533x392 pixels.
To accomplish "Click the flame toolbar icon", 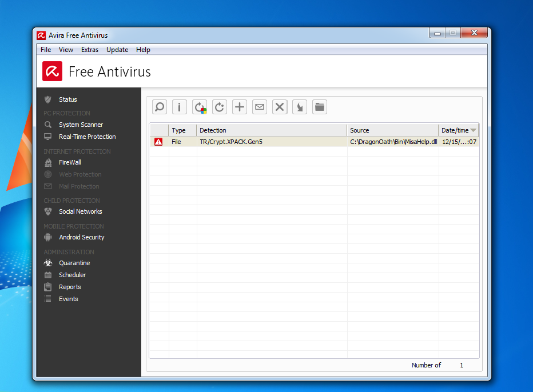I will coord(300,107).
